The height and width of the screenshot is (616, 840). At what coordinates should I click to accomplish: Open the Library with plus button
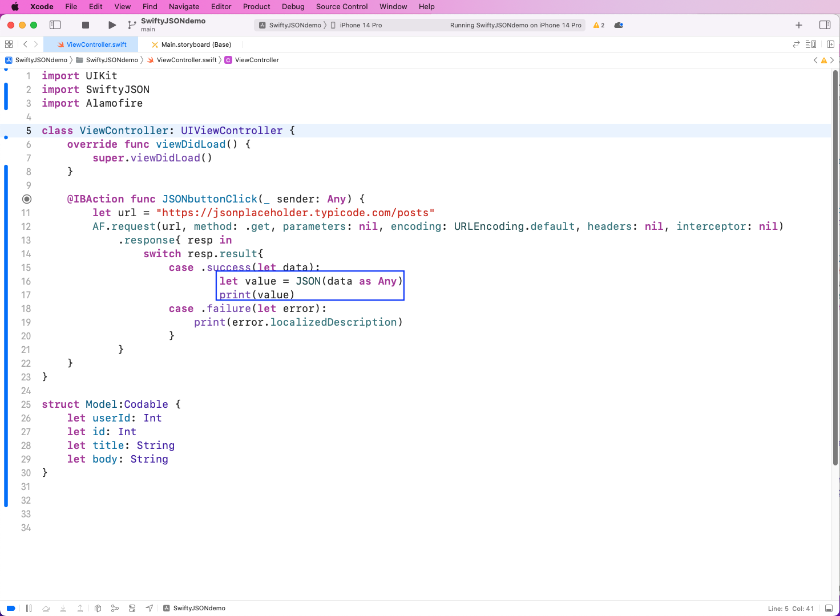[799, 25]
